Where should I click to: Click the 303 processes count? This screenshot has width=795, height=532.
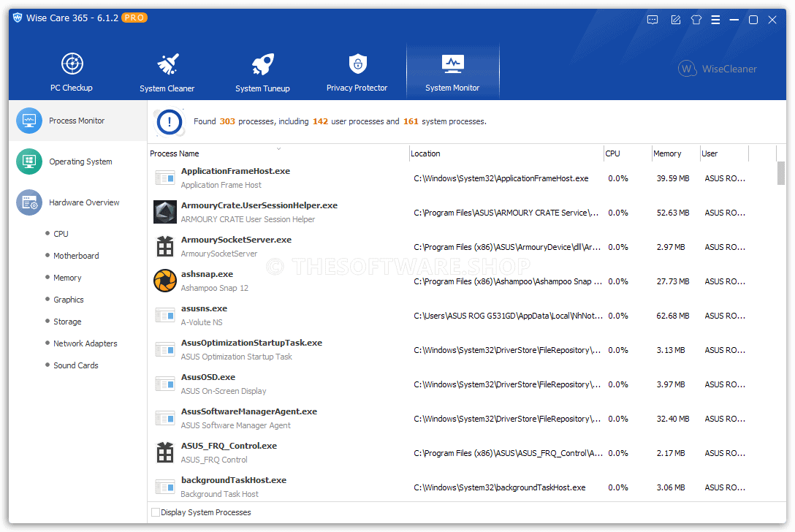click(x=227, y=122)
